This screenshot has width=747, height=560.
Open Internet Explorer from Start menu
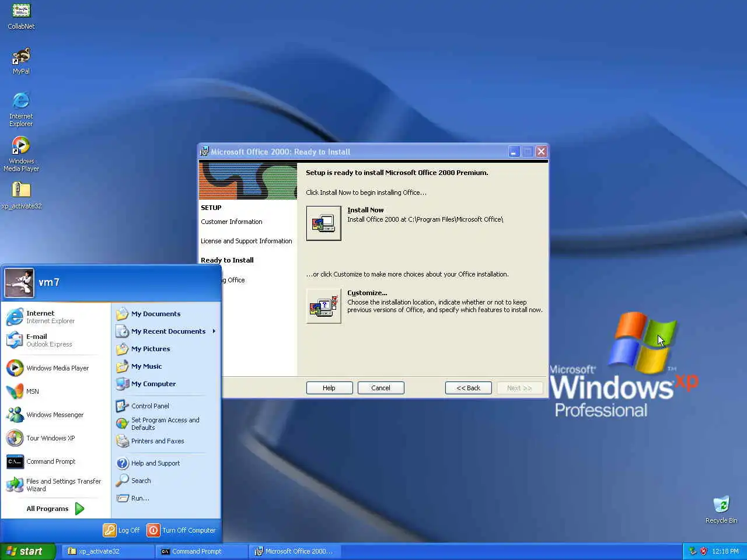[x=56, y=317]
